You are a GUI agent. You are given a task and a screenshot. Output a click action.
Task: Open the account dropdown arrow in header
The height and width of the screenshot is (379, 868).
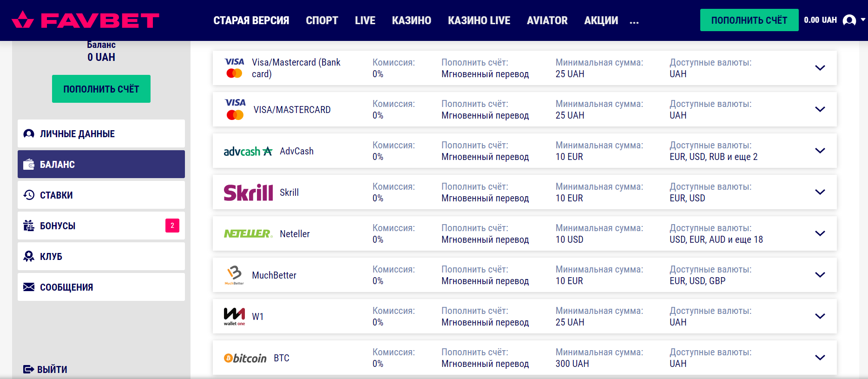tap(863, 20)
